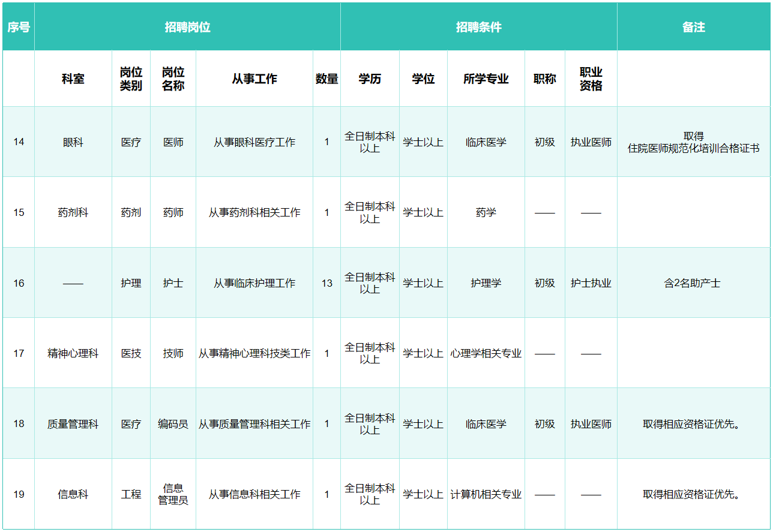Viewport: 773px width, 532px height.
Task: Click the 含2名助产士 remark
Action: [693, 283]
